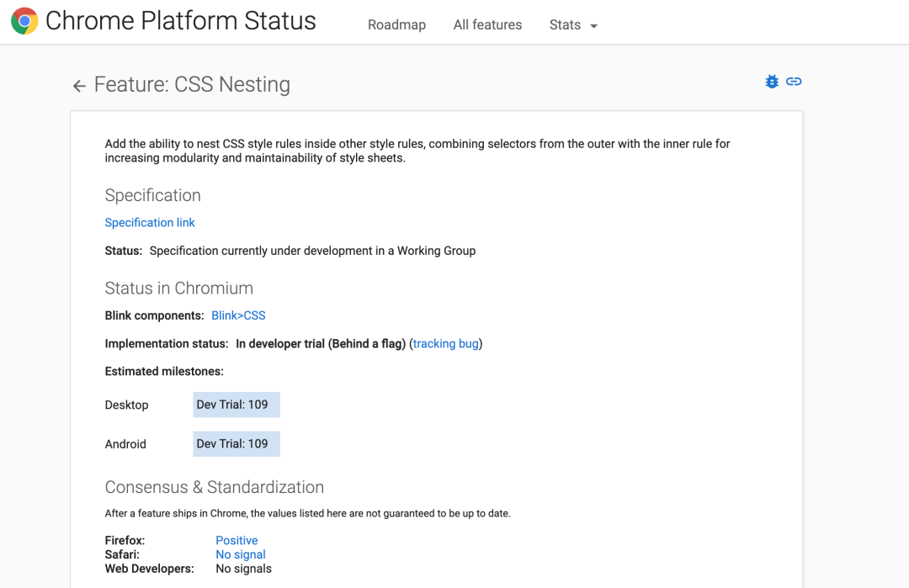This screenshot has width=909, height=588.
Task: Navigate to All features
Action: pyautogui.click(x=487, y=25)
